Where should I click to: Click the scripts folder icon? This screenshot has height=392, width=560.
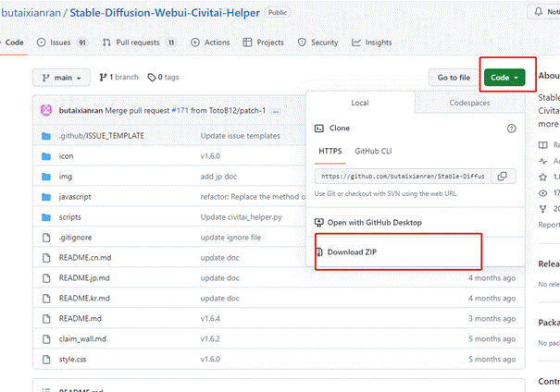(x=47, y=216)
